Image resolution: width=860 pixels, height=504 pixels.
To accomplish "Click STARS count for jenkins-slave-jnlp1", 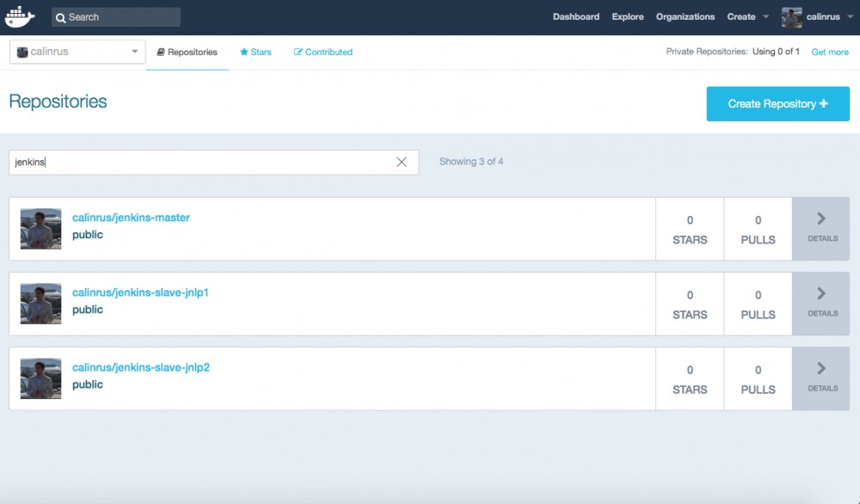I will (x=690, y=304).
